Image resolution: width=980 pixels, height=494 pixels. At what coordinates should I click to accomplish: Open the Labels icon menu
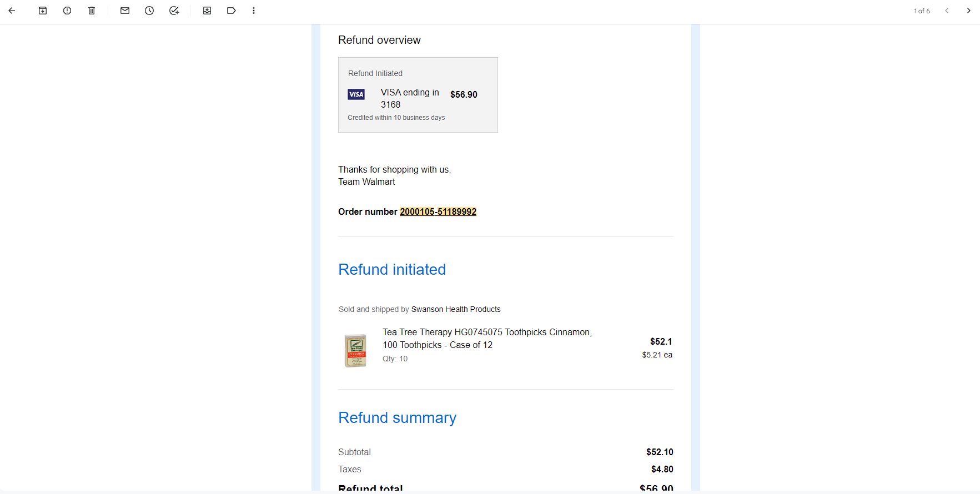pos(232,11)
